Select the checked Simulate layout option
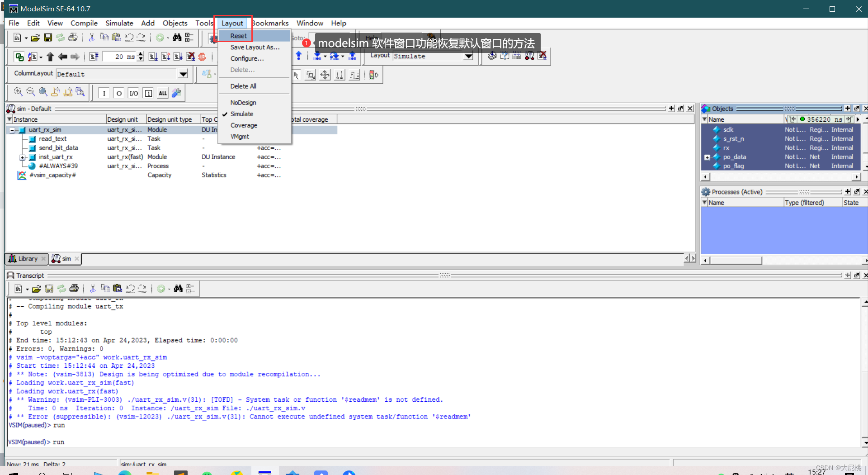Screen dimensions: 868x475 point(254,114)
